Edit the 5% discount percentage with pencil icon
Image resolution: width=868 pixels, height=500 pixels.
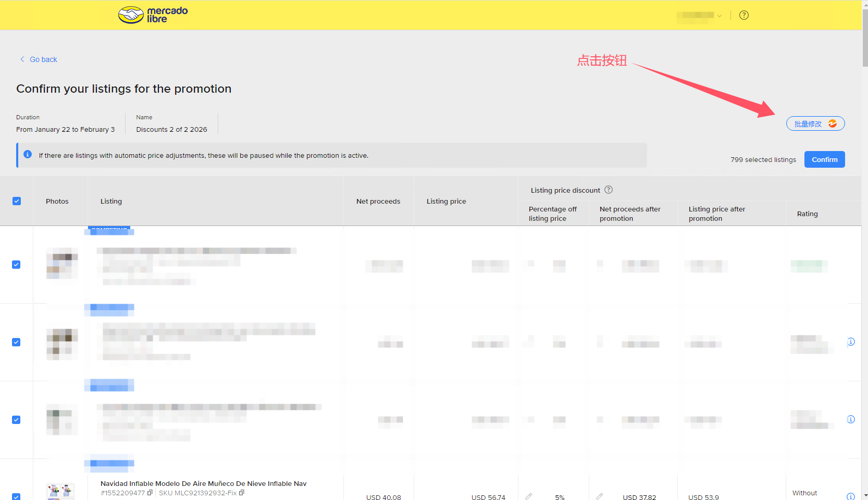click(x=529, y=496)
